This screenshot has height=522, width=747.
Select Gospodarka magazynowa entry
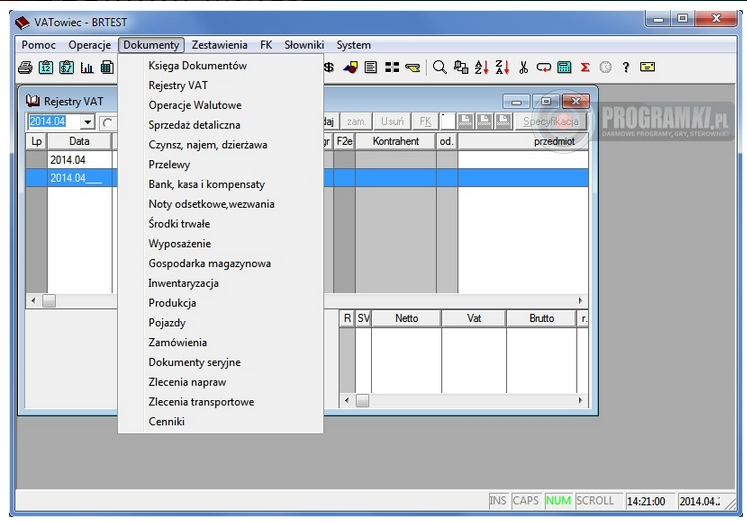point(221,263)
